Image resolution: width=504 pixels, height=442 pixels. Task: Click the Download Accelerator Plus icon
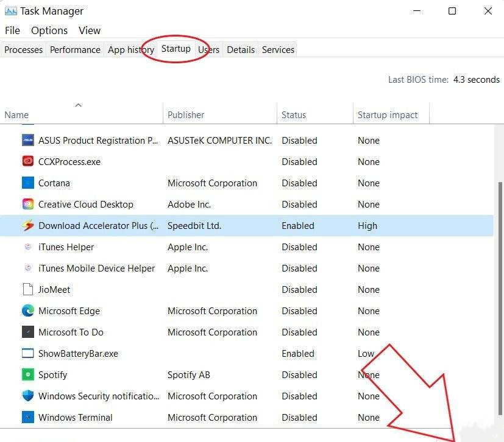point(28,226)
